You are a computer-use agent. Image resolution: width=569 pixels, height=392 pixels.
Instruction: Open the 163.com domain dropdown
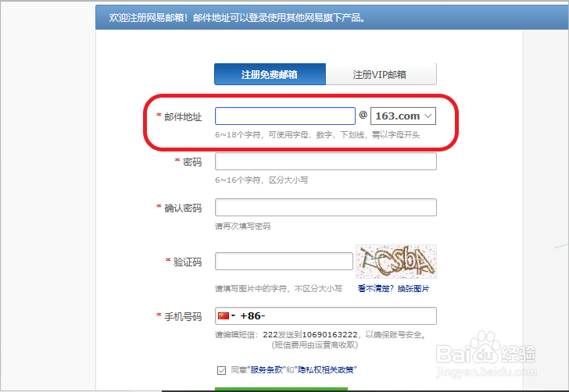click(403, 116)
